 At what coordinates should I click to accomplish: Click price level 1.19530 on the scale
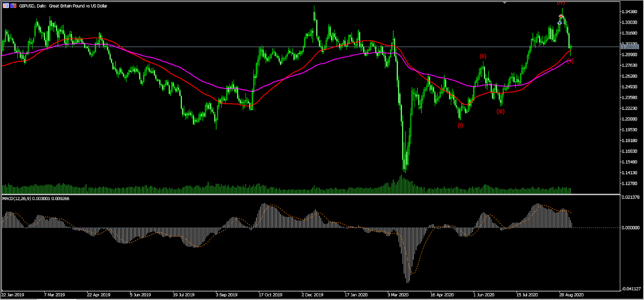[629, 130]
